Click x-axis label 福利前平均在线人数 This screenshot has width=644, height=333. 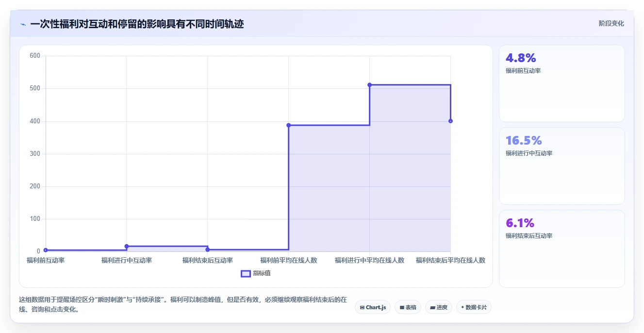[x=289, y=260]
